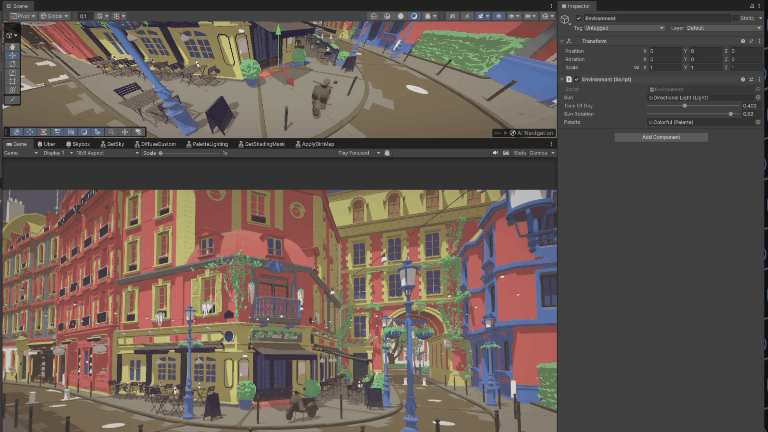Toggle the Static checkbox

point(736,18)
